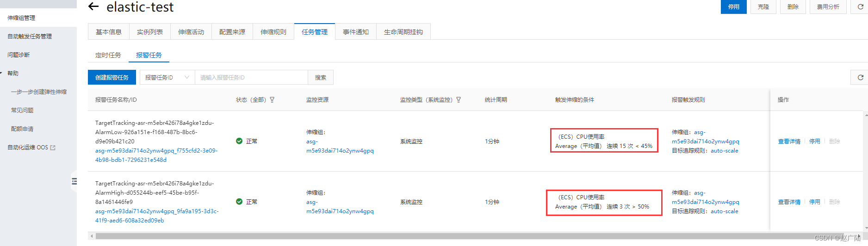Open 自动化运维 OOS in the sidebar
The image size is (868, 246).
[28, 148]
